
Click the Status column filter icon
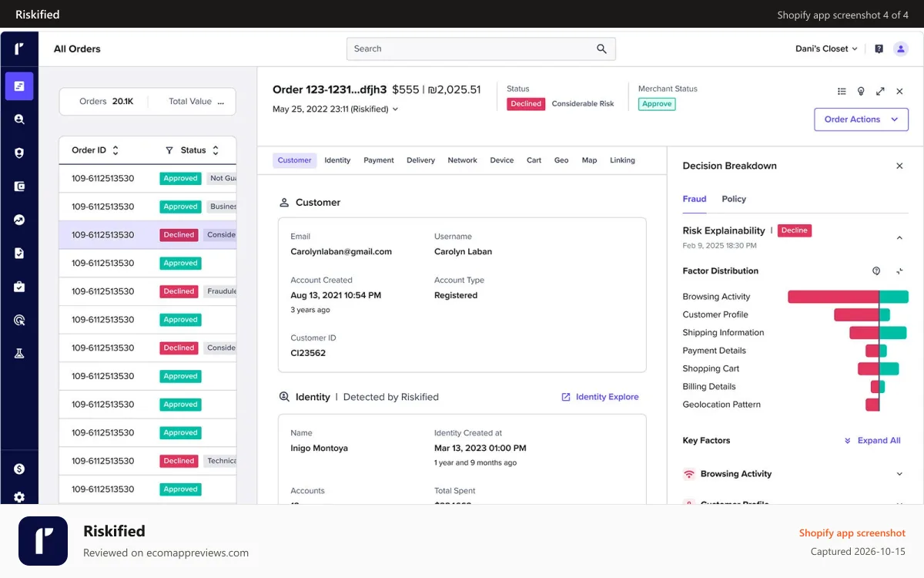click(x=169, y=150)
